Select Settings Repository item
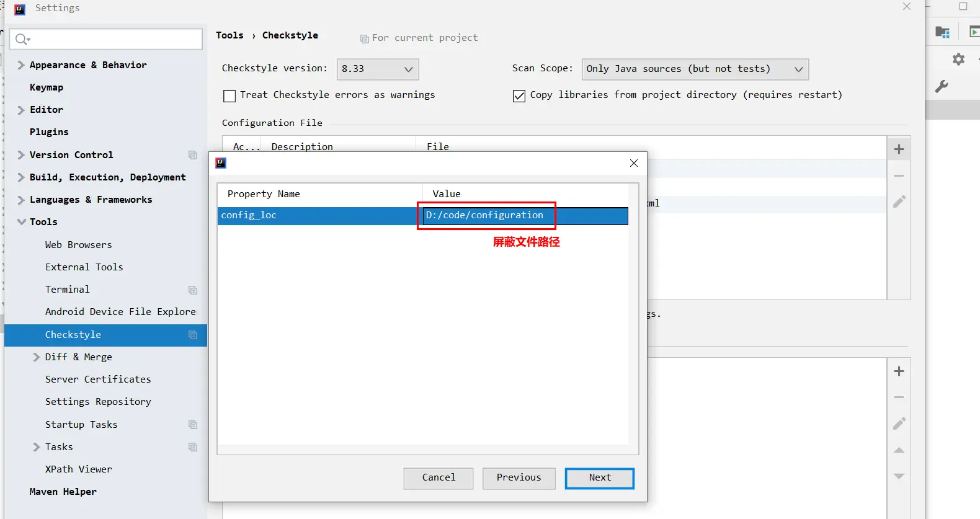 98,402
